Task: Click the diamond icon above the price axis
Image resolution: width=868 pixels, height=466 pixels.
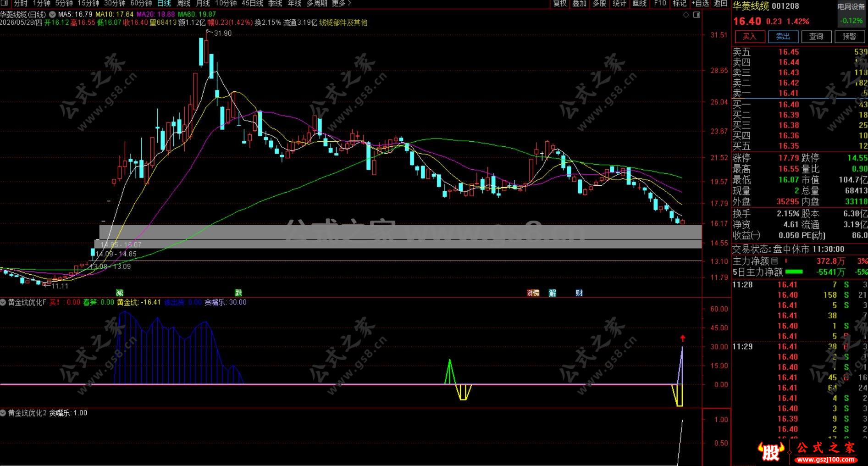Action: (x=686, y=15)
